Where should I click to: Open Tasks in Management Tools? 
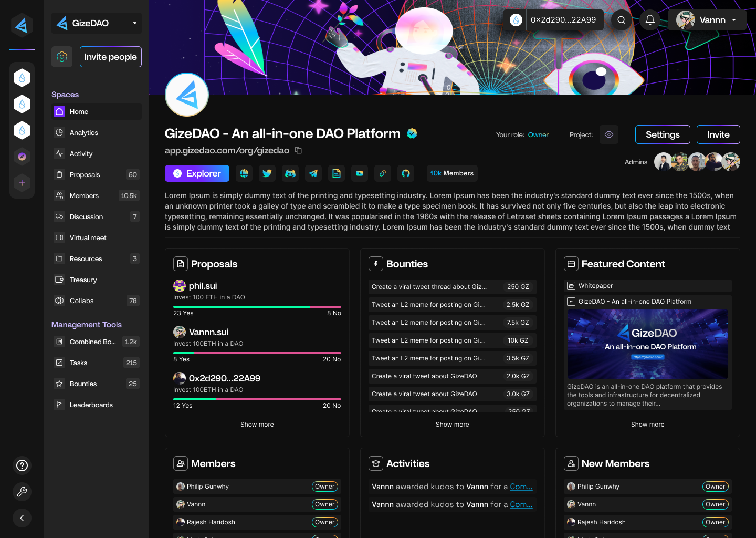click(x=97, y=363)
